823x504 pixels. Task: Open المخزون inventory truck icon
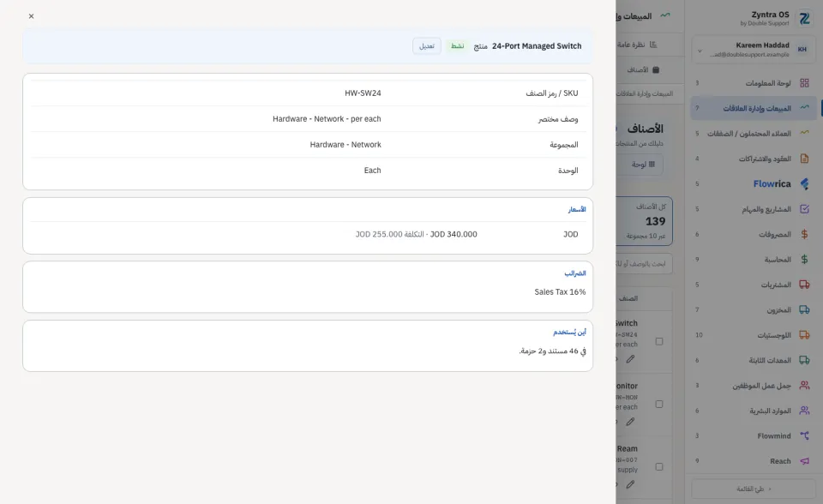coord(804,309)
